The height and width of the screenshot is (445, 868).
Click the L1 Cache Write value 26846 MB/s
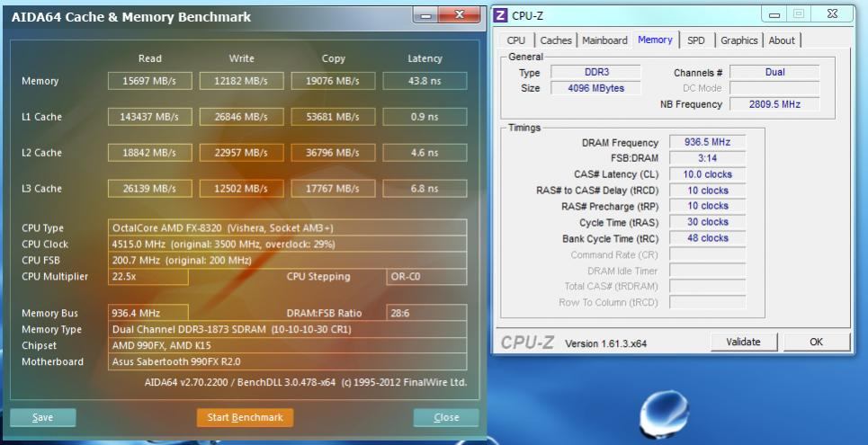241,117
